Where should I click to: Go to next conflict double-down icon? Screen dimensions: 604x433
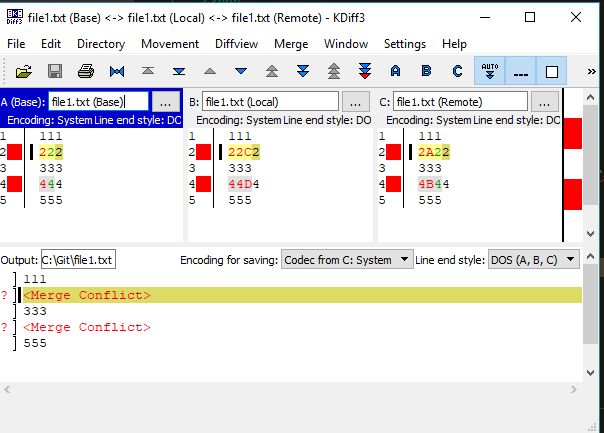[x=303, y=71]
